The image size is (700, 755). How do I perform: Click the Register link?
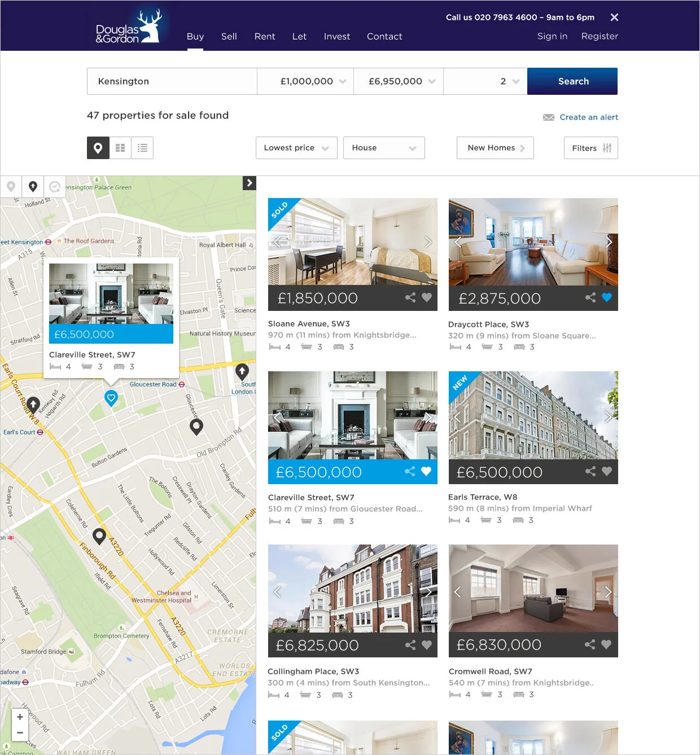click(600, 36)
